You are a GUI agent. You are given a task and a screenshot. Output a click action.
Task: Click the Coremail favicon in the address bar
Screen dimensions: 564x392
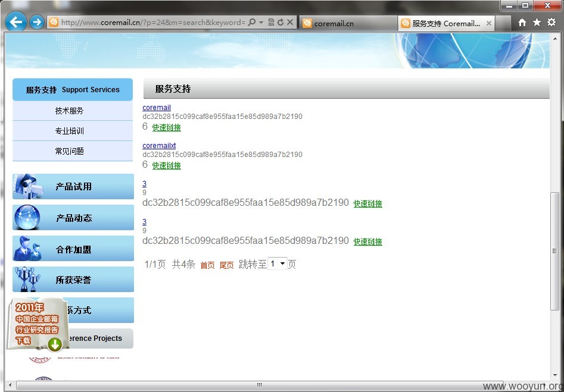point(53,22)
